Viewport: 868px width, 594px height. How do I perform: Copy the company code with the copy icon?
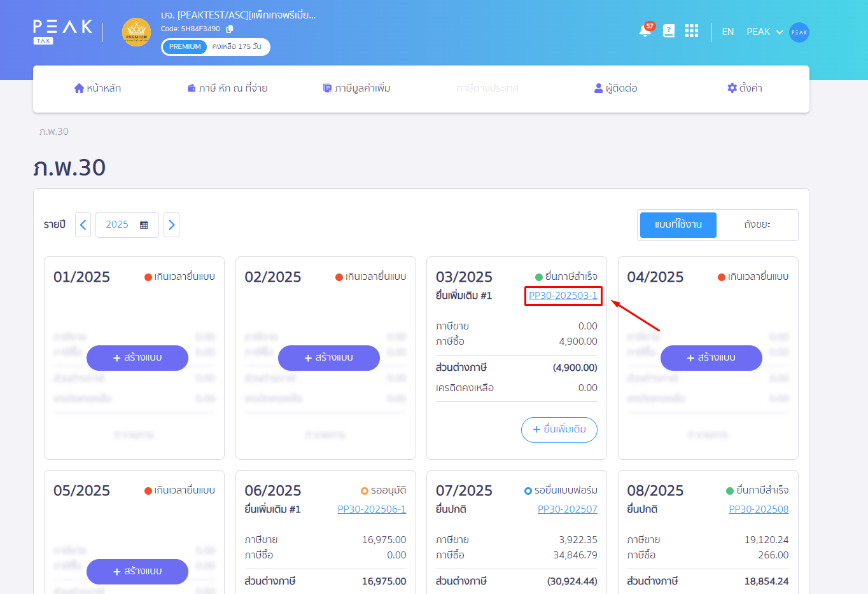point(230,29)
